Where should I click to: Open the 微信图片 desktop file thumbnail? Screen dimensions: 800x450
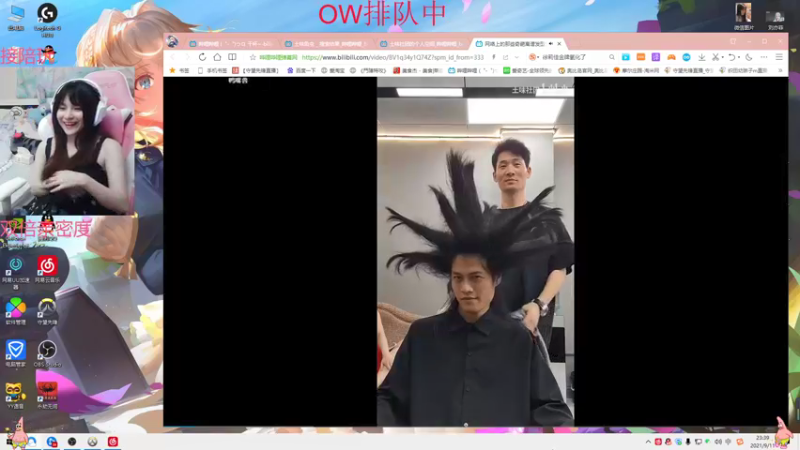point(743,16)
